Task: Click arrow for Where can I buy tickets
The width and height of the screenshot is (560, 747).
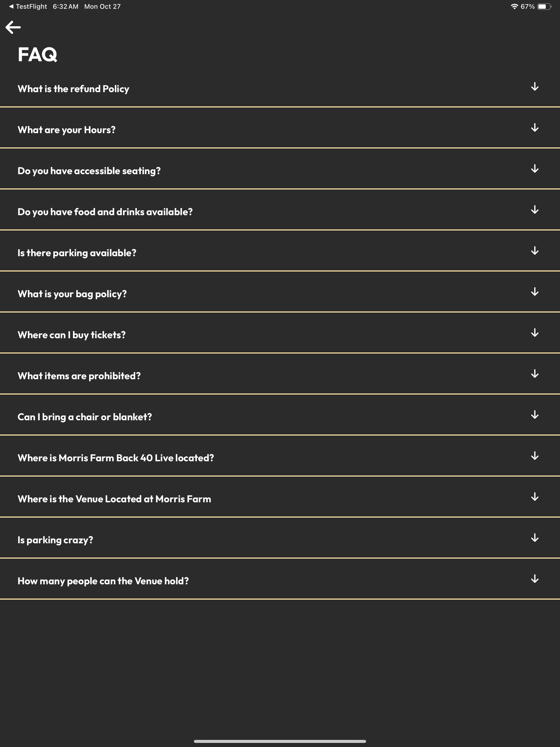Action: pyautogui.click(x=535, y=333)
